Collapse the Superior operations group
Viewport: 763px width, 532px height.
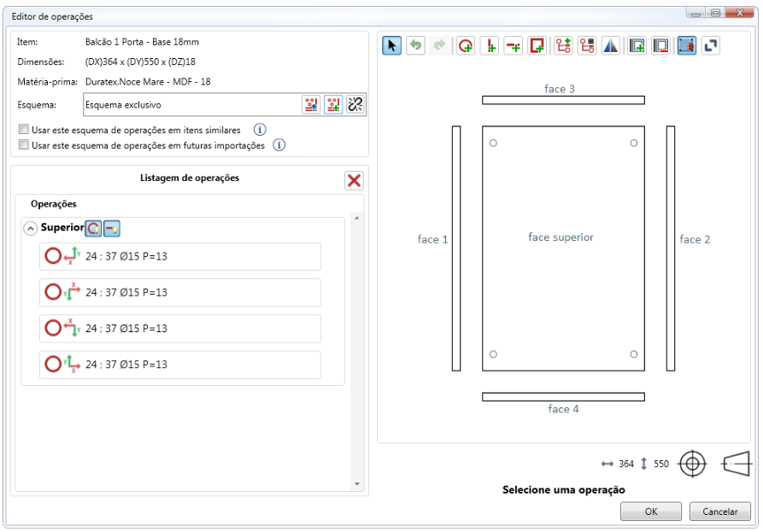pos(31,229)
